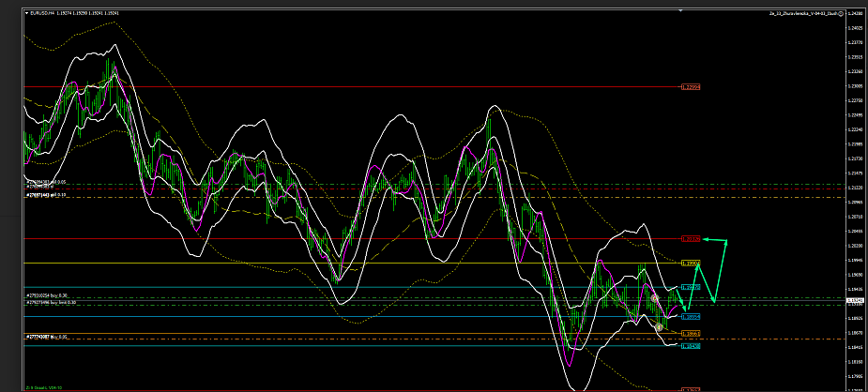Select the yellow price level label
The image size is (868, 392).
click(691, 264)
